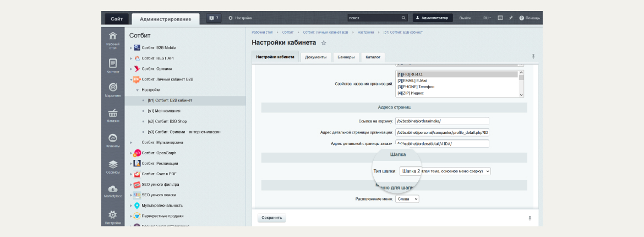Image resolution: width=644 pixels, height=237 pixels.
Task: Open the Сотбит: Личный кабинет B2B breadcrumb
Action: tap(326, 32)
